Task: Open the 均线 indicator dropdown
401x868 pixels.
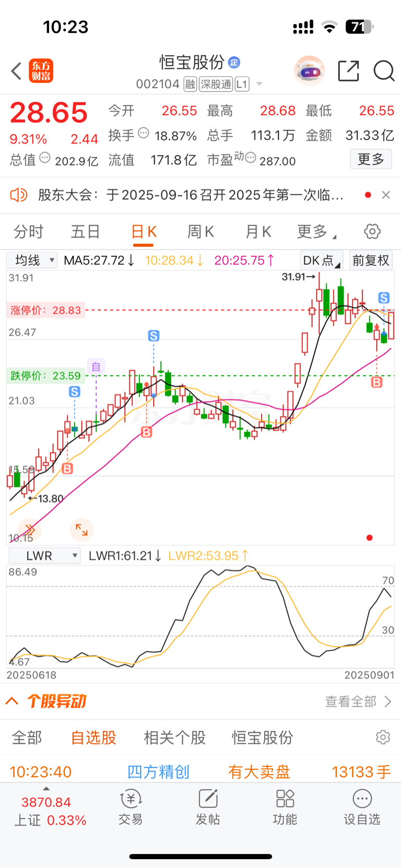Action: (32, 260)
